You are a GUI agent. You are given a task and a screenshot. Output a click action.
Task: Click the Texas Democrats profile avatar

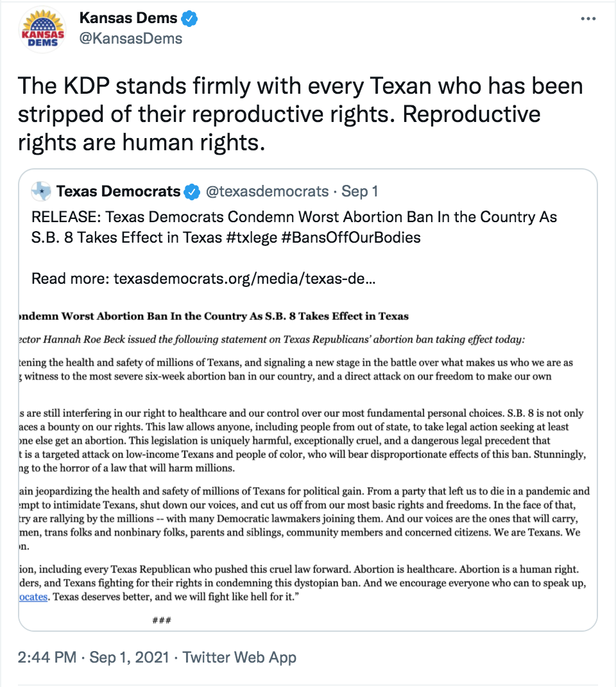pos(42,191)
